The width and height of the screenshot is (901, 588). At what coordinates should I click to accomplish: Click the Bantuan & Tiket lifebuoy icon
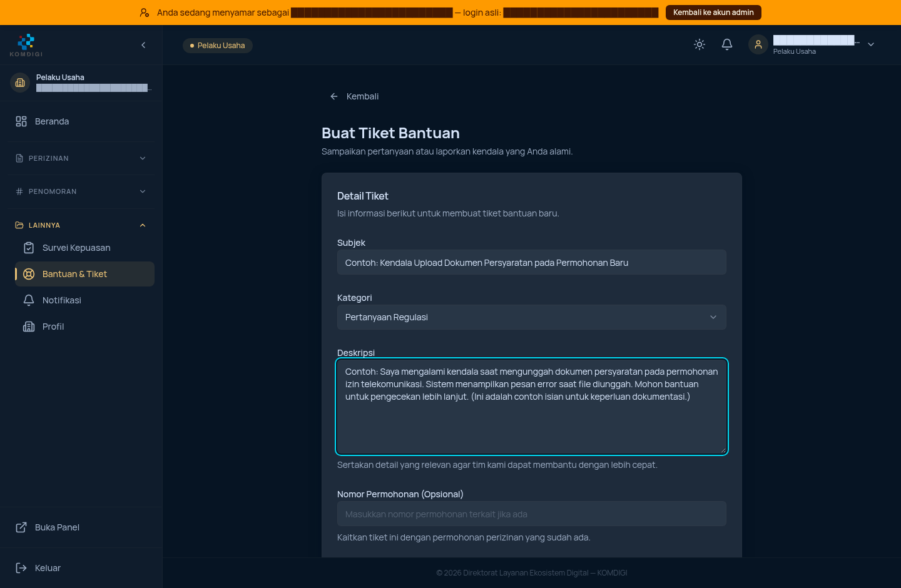(29, 274)
